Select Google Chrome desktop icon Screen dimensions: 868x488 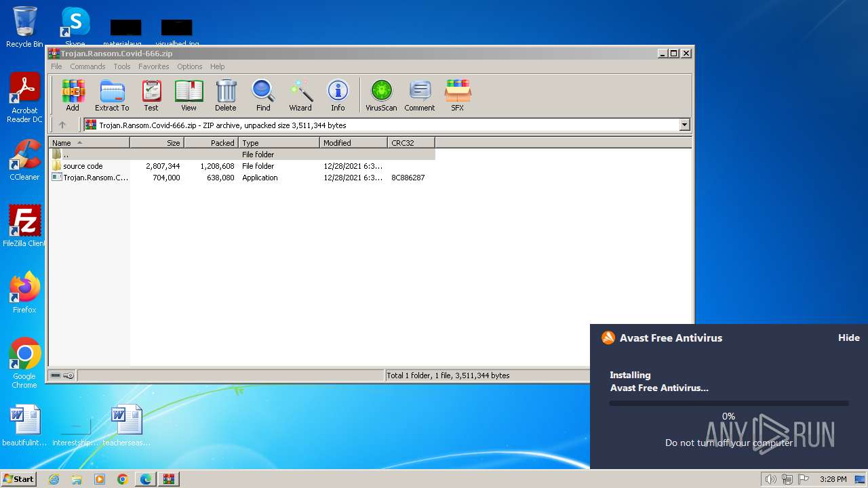(24, 363)
